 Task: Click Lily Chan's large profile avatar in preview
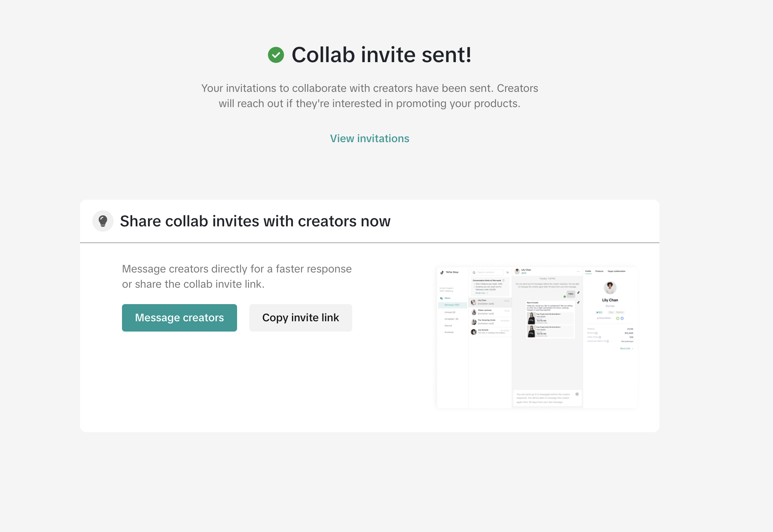(x=610, y=288)
